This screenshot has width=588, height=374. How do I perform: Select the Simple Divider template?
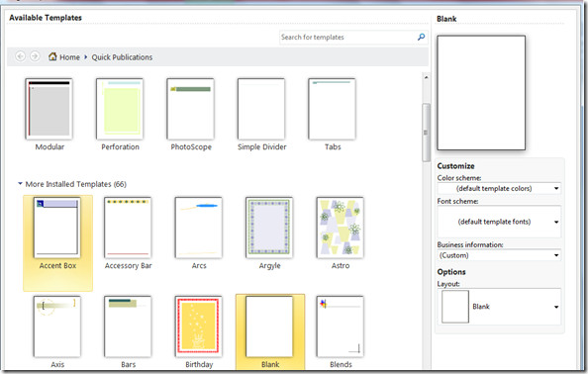click(x=261, y=109)
